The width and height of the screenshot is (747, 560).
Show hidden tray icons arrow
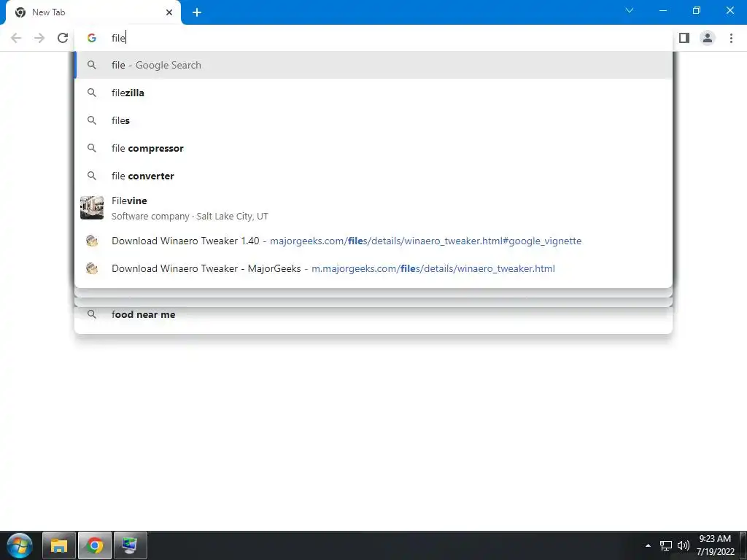click(648, 545)
